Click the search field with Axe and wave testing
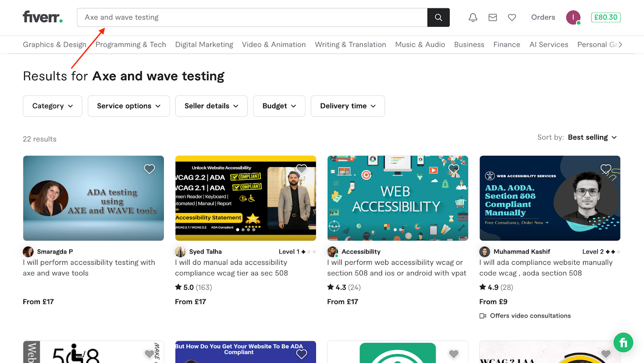The height and width of the screenshot is (363, 644). (252, 17)
